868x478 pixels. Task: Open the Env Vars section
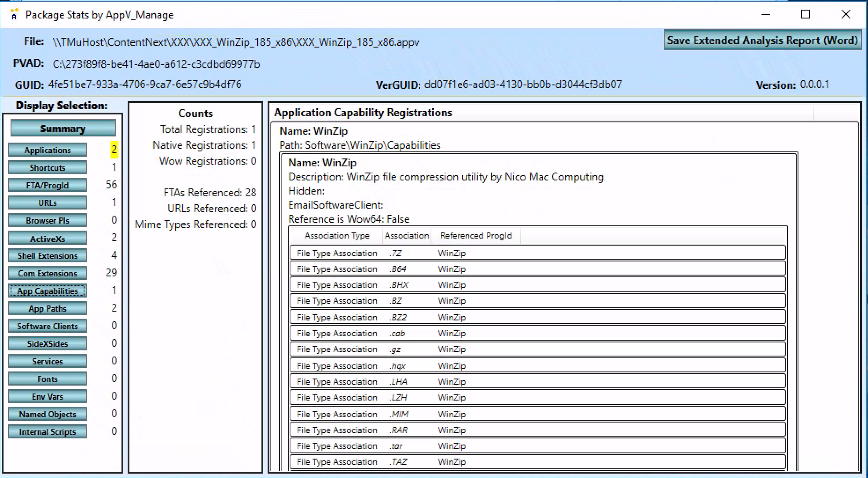tap(48, 396)
